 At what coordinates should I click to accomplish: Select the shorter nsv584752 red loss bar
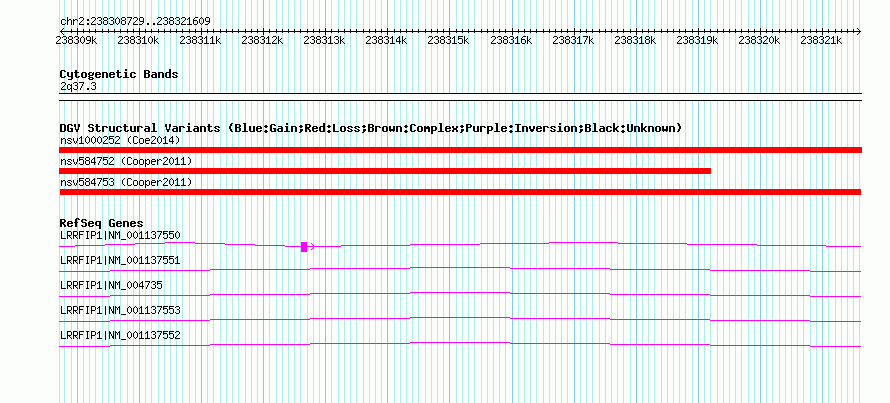[x=385, y=171]
